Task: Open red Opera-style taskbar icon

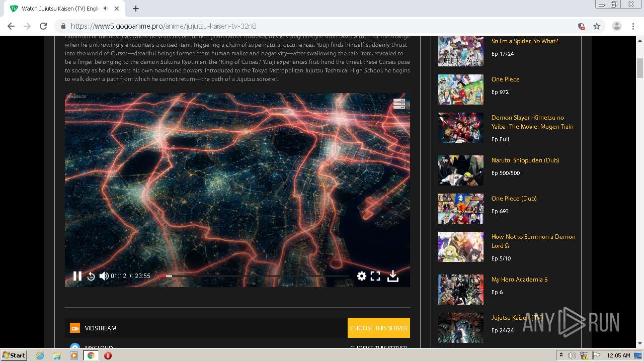Action: [108, 355]
